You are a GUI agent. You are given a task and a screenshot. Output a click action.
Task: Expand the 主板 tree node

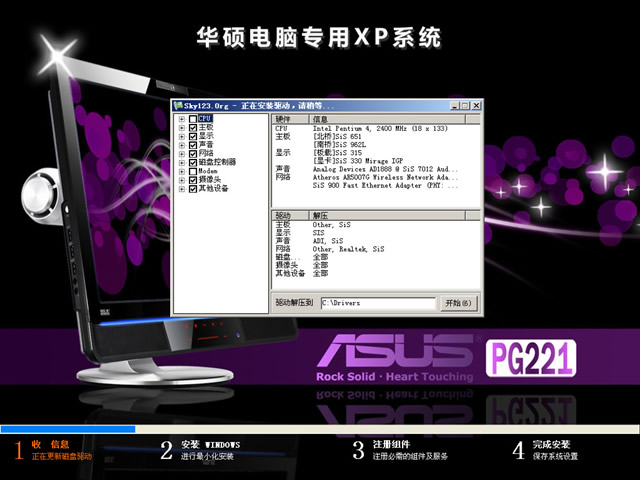pyautogui.click(x=182, y=128)
